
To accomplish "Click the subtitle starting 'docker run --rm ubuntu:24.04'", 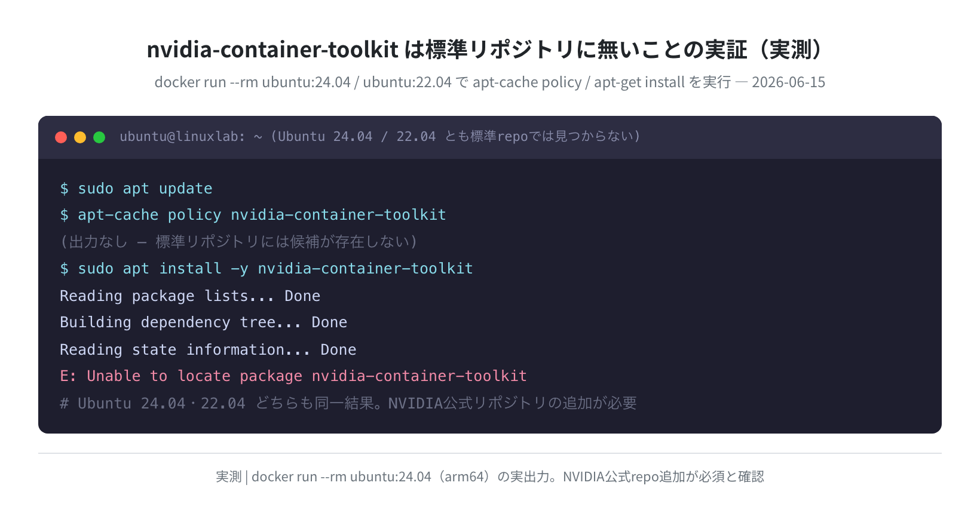I will (x=490, y=82).
